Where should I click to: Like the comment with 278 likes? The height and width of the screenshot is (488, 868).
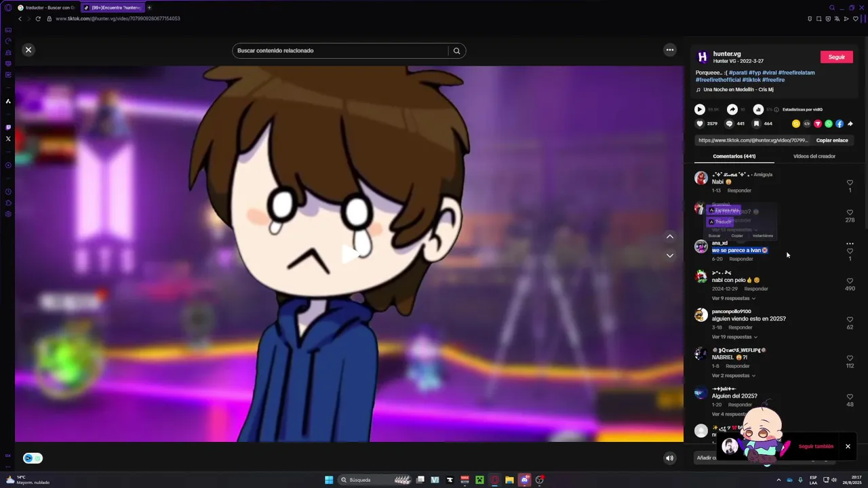[x=850, y=212]
